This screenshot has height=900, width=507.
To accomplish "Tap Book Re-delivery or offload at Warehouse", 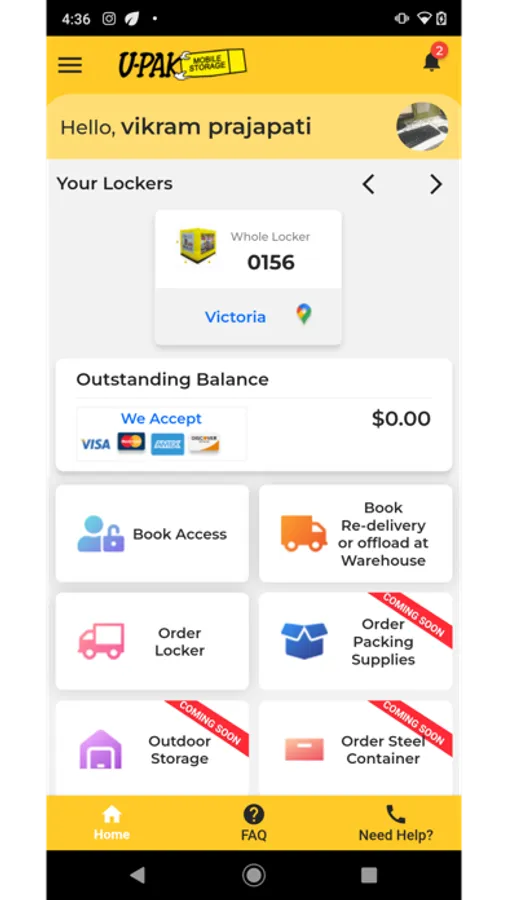I will pos(355,533).
